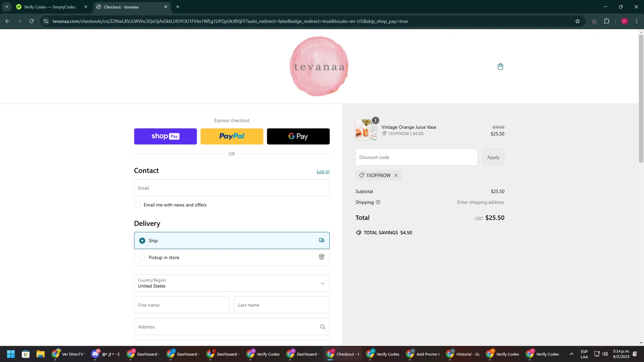Open the browser extensions puzzle icon
Screen dimensions: 644x362
coord(607,21)
